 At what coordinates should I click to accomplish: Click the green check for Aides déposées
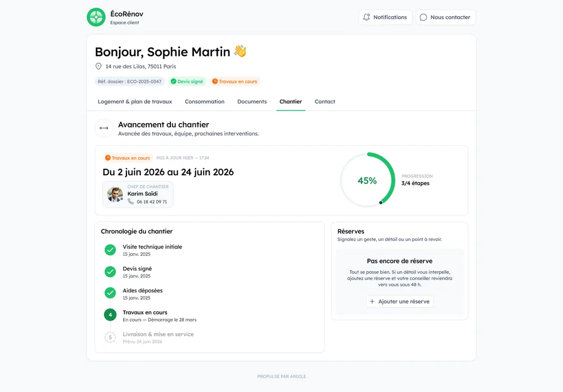(110, 293)
